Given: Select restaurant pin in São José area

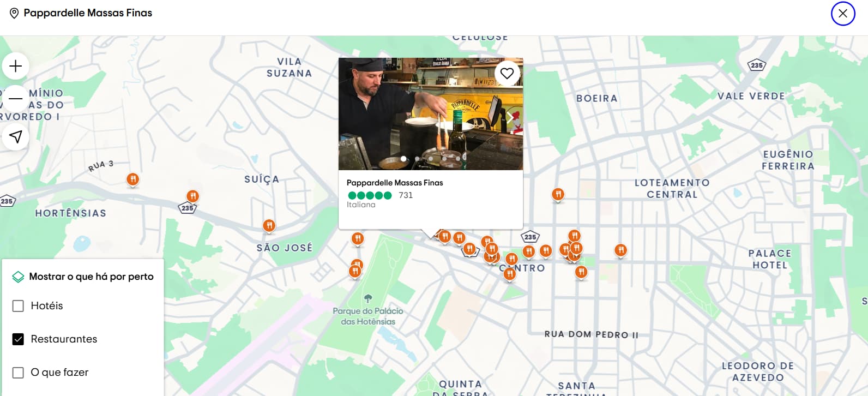Looking at the screenshot, I should point(269,225).
